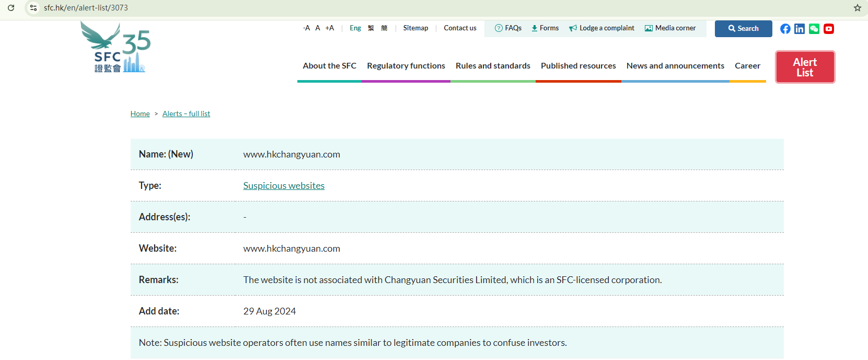The width and height of the screenshot is (868, 360).
Task: Bookmark this page with the star icon
Action: tap(857, 8)
